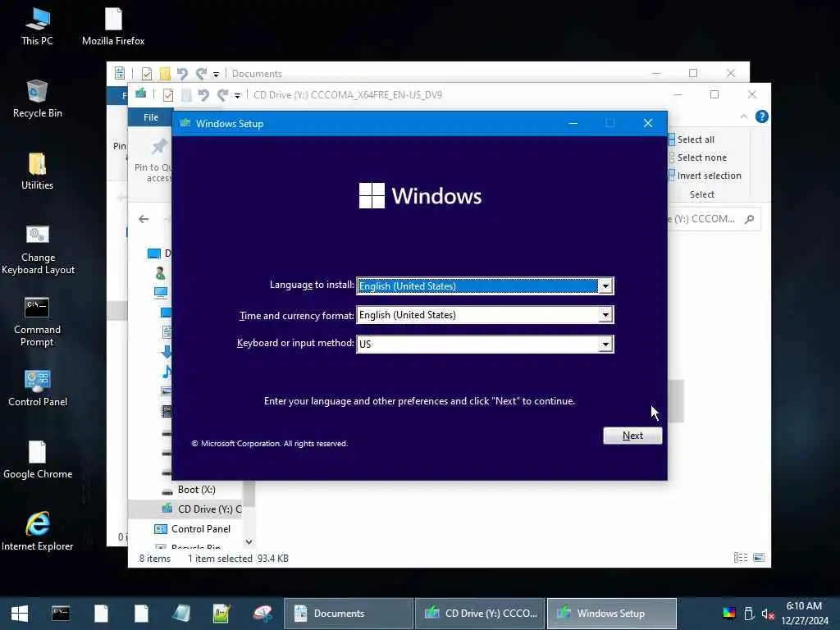840x630 pixels.
Task: Click Pin to Quick access in ribbon
Action: 152,160
